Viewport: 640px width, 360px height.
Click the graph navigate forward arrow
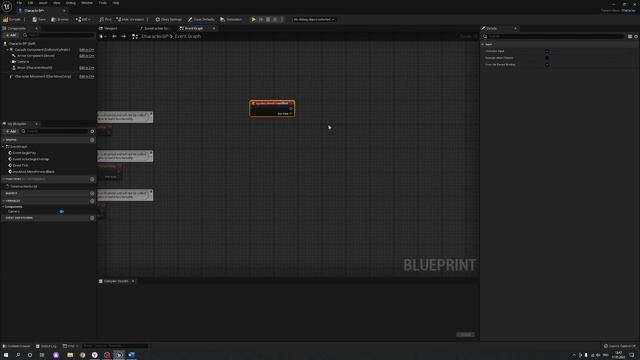(124, 36)
